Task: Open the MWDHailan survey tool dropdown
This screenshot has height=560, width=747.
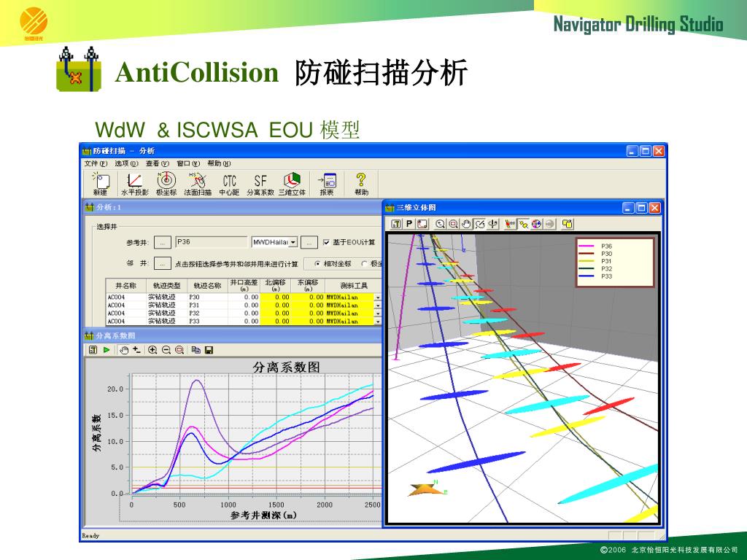Action: (x=293, y=242)
